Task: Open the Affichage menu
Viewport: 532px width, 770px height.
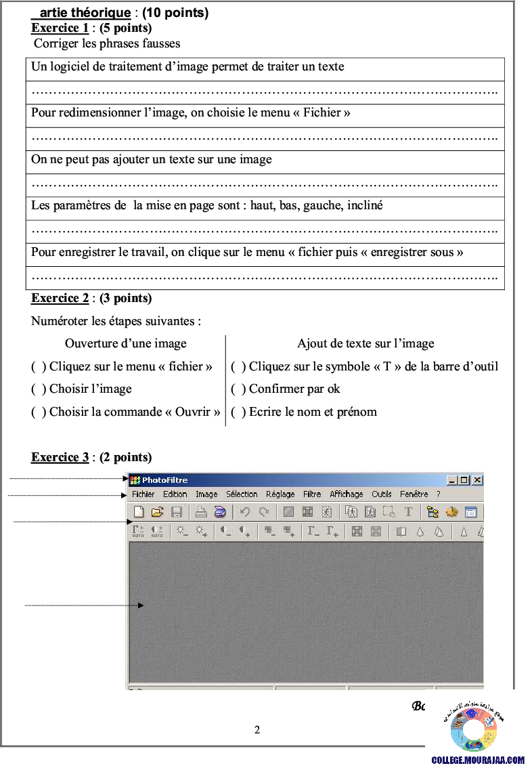Action: tap(347, 494)
